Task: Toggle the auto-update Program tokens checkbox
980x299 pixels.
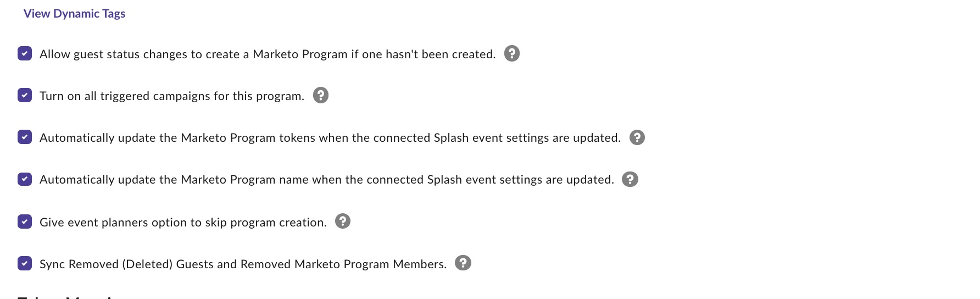Action: 25,137
